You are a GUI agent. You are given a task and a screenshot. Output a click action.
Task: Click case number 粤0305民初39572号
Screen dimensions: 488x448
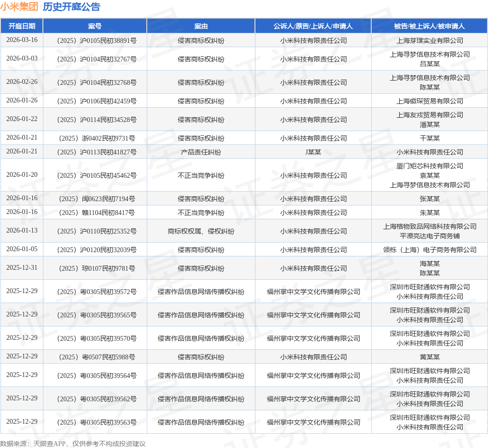pos(108,292)
